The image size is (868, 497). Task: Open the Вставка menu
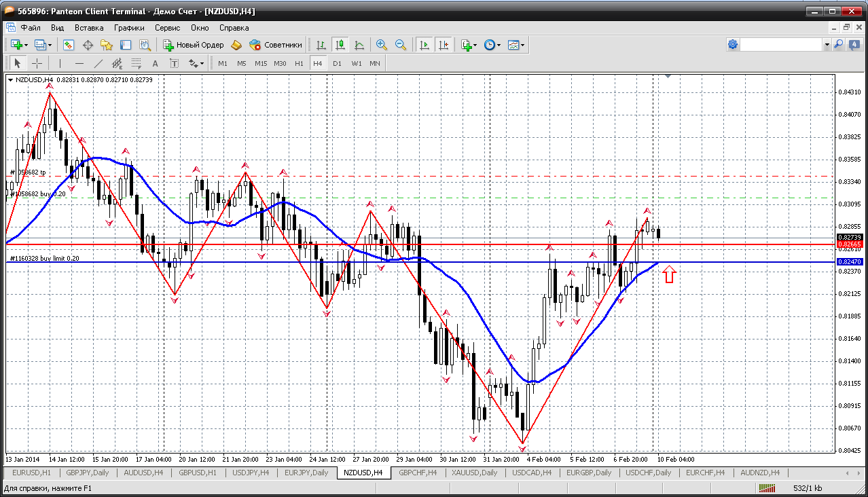pyautogui.click(x=89, y=28)
